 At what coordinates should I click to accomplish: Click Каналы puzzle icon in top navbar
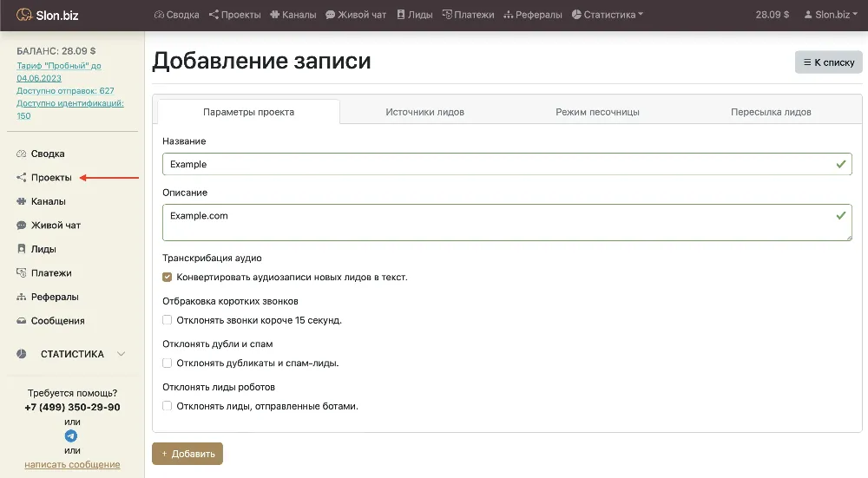(x=274, y=15)
